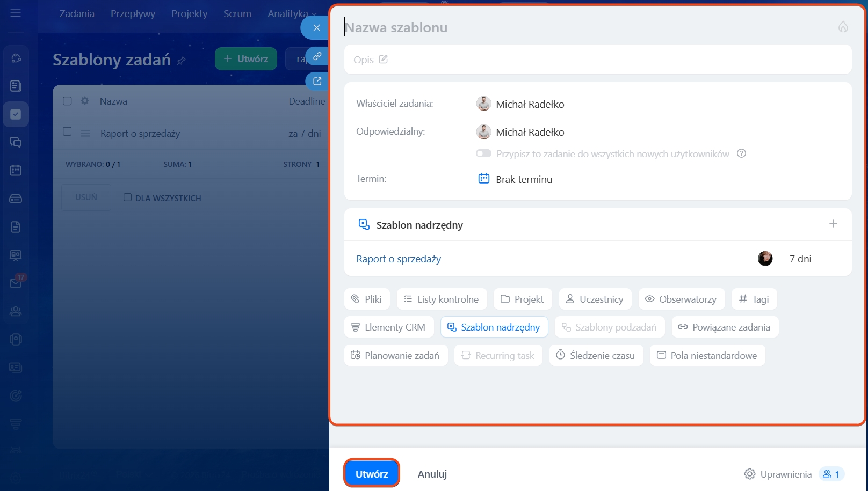Open the documents icon in sidebar

tap(16, 226)
